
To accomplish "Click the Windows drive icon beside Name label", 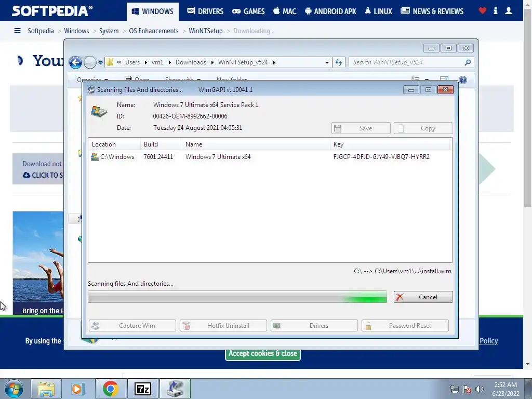I will click(x=99, y=111).
